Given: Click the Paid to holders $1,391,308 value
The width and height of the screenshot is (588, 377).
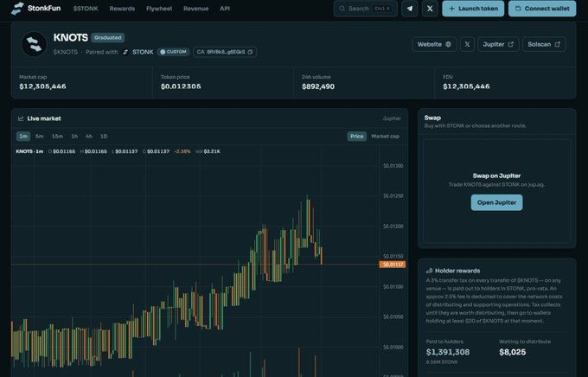Looking at the screenshot, I should [x=448, y=352].
